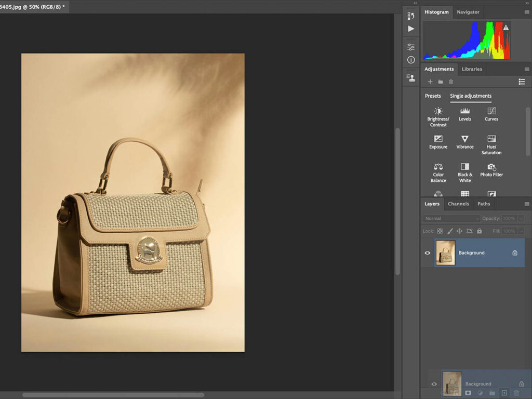The height and width of the screenshot is (399, 532).
Task: Click the Fill: label in Layers panel
Action: pos(496,231)
